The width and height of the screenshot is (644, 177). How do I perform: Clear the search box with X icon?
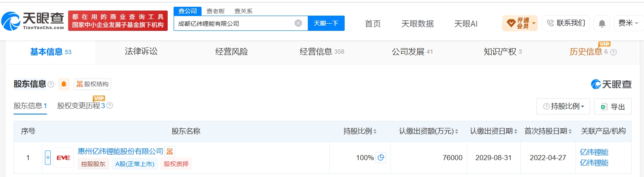[298, 23]
